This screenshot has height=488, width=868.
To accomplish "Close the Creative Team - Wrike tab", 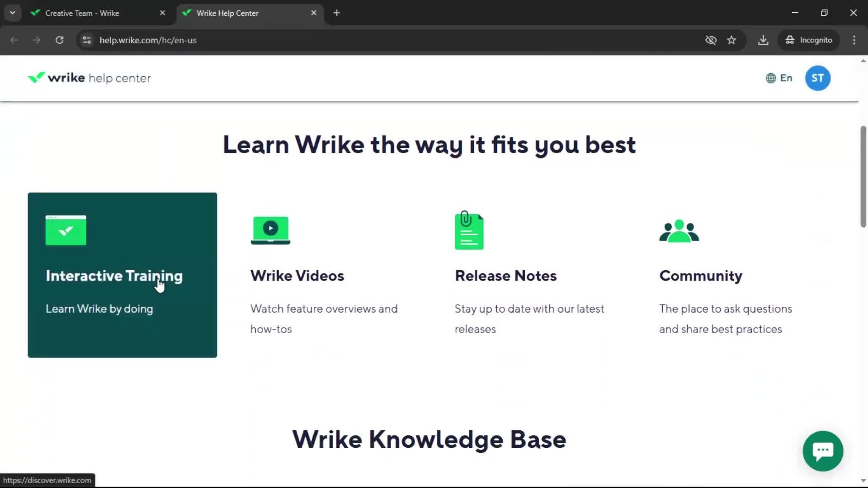I will point(163,13).
